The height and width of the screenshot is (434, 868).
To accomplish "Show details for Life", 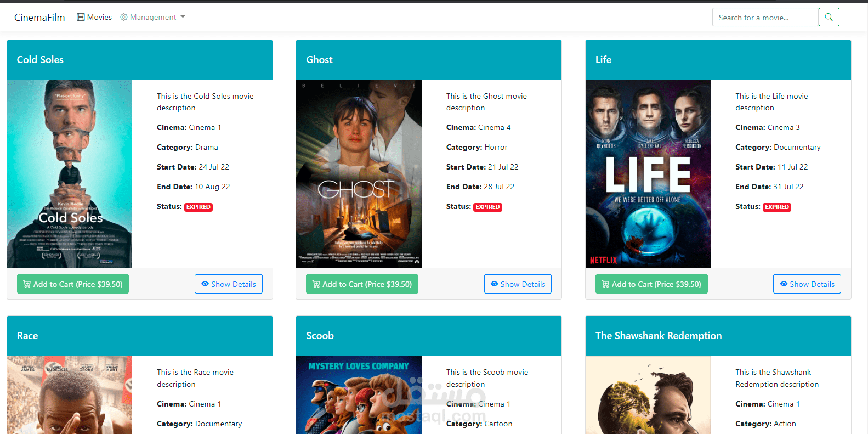I will [807, 284].
